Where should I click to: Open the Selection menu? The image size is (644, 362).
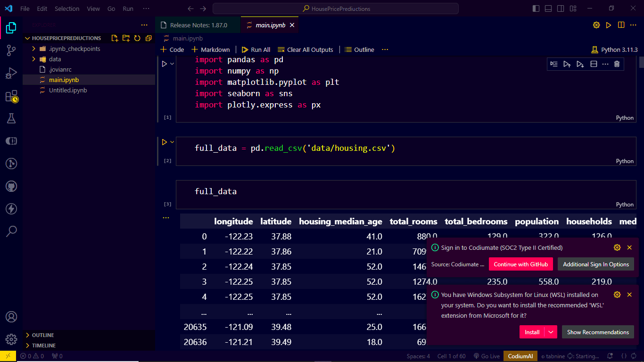click(67, 8)
